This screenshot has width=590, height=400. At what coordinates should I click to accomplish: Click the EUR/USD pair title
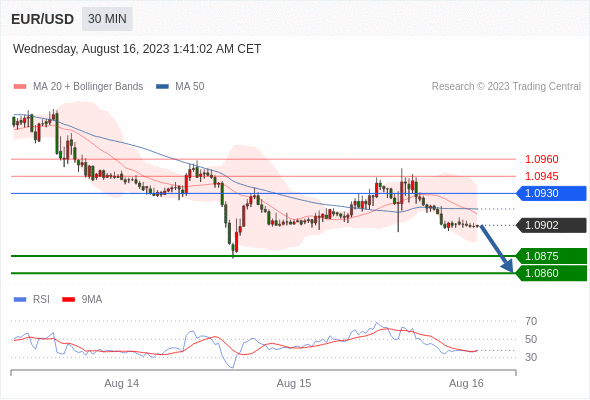(43, 19)
